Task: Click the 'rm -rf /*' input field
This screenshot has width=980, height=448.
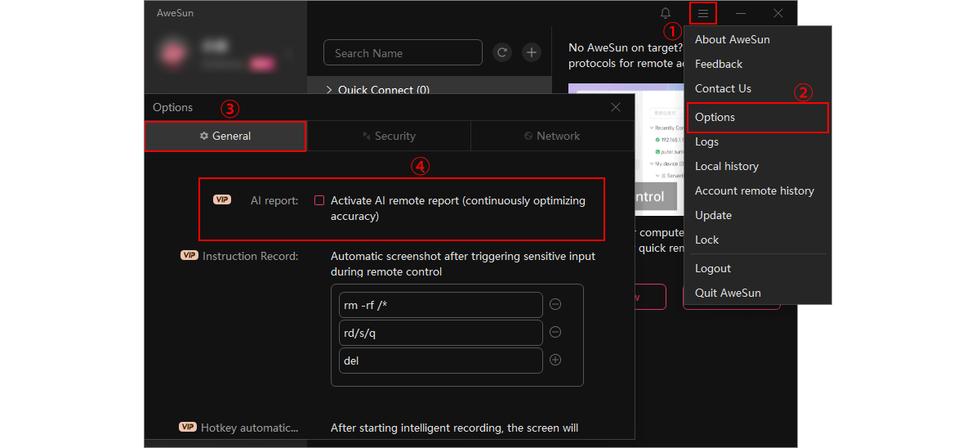Action: click(440, 305)
